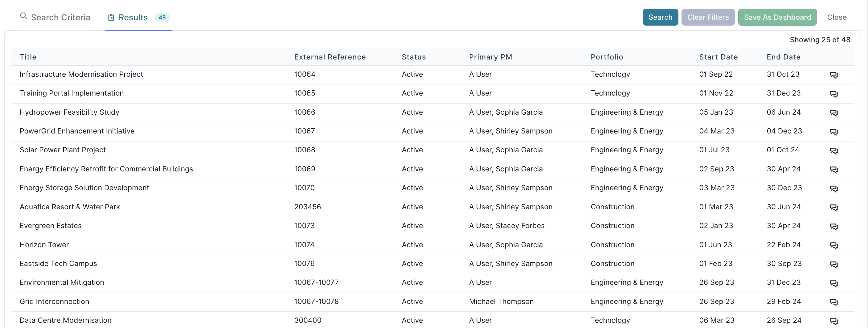The image size is (868, 328).
Task: Sort by the Portfolio column header
Action: point(607,57)
